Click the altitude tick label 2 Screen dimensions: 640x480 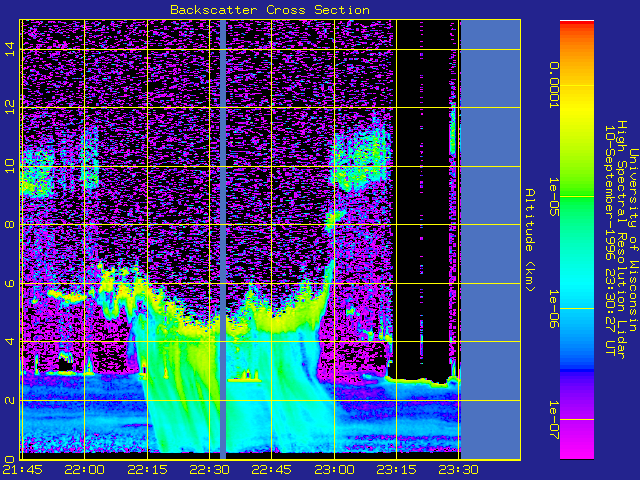click(10, 400)
